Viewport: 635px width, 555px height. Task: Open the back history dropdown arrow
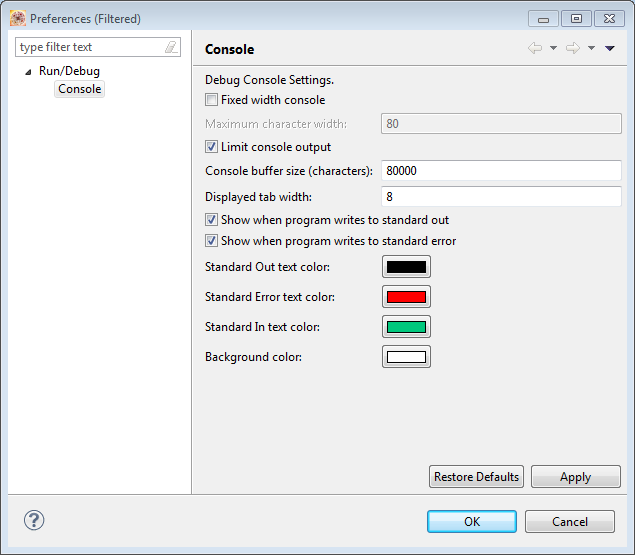click(553, 48)
